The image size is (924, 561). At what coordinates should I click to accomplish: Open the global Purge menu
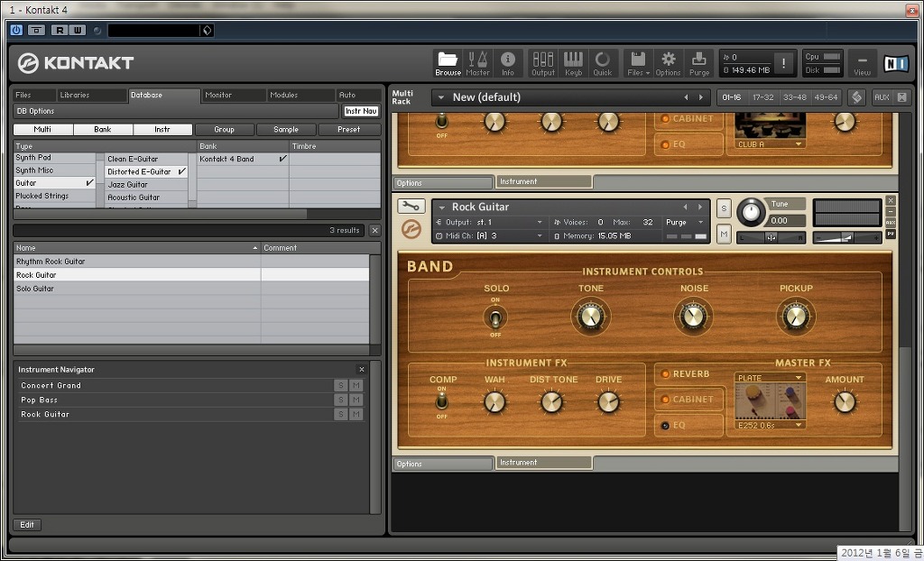tap(699, 63)
